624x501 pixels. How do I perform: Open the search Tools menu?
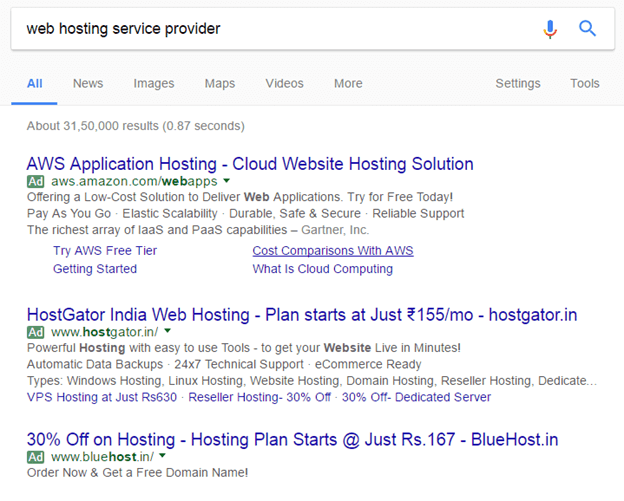[x=585, y=84]
